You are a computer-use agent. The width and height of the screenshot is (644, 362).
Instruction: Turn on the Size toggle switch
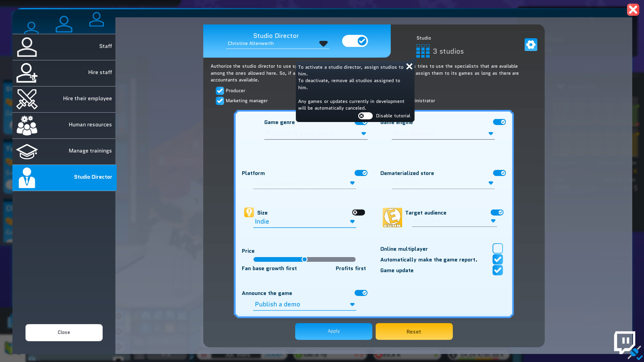point(358,213)
